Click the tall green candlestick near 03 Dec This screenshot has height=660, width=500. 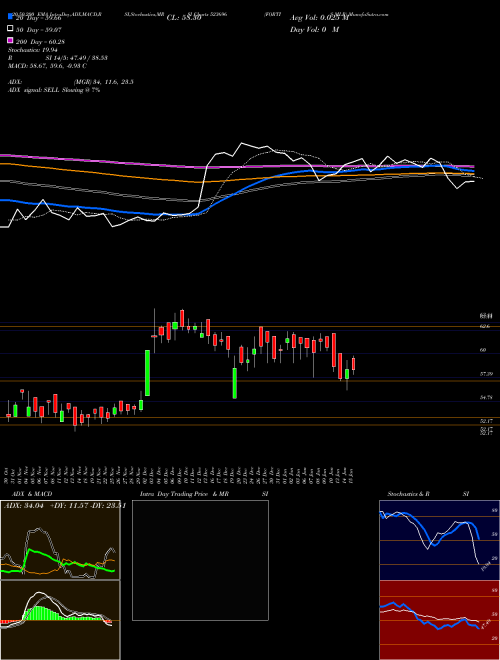coord(148,373)
